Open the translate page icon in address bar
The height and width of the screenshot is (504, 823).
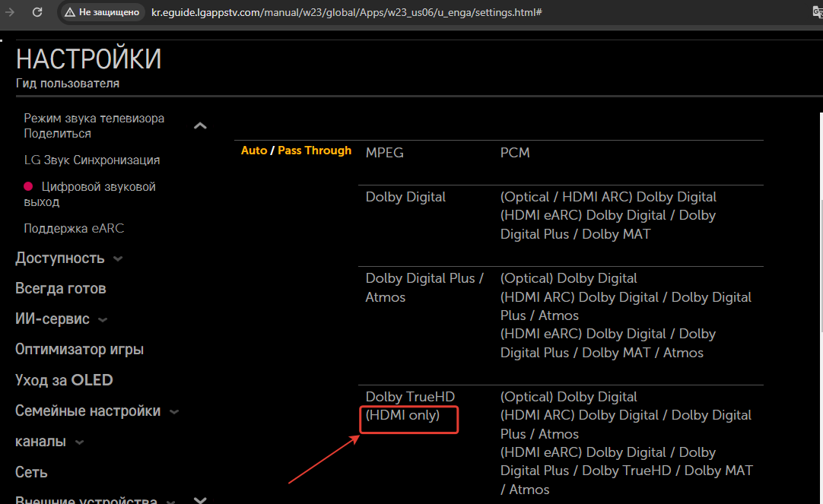817,13
